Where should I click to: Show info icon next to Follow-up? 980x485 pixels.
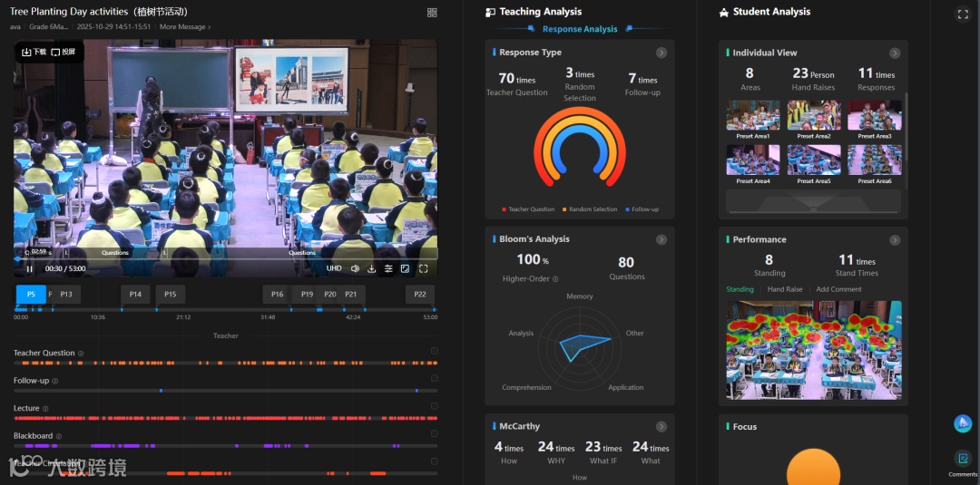[55, 381]
